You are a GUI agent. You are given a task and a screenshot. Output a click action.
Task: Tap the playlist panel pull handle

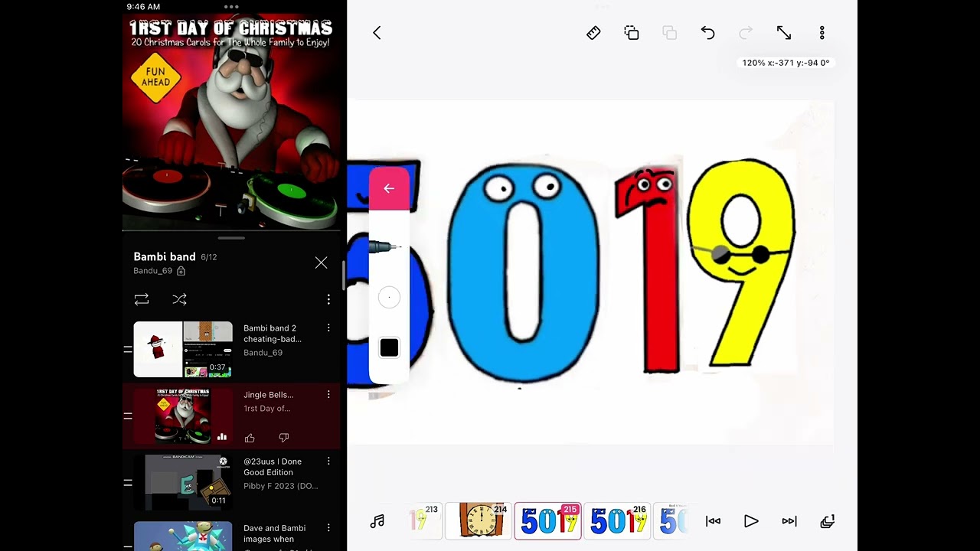[x=231, y=238]
